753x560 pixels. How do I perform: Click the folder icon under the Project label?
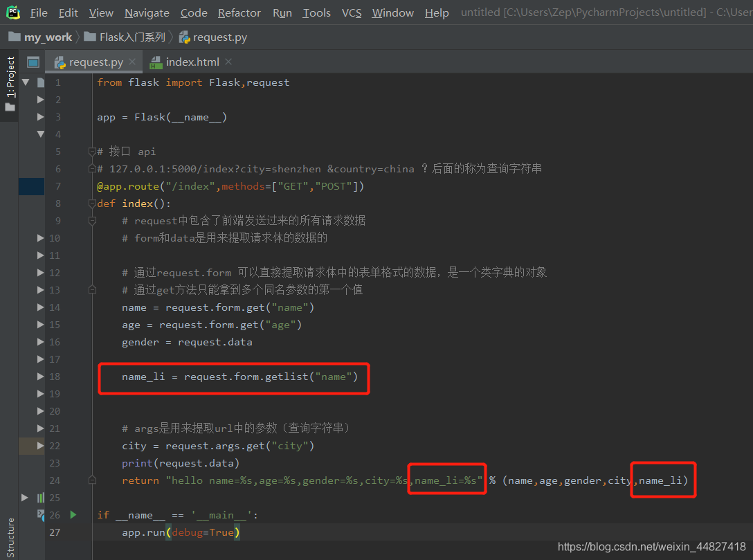click(10, 107)
